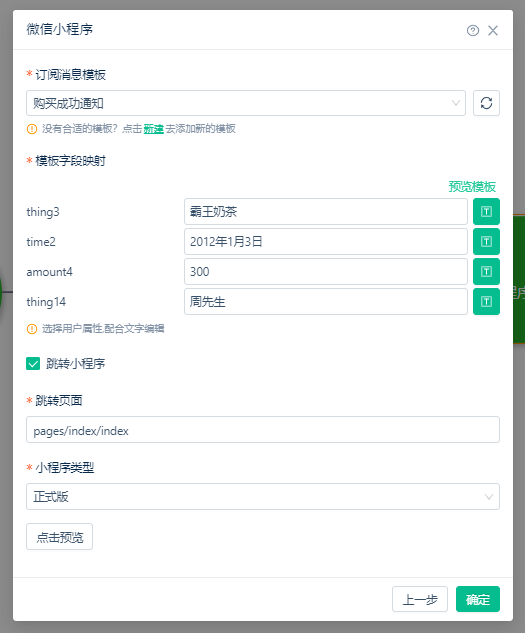Image resolution: width=525 pixels, height=633 pixels.
Task: Insert a variable for the thing3 field
Action: [486, 212]
